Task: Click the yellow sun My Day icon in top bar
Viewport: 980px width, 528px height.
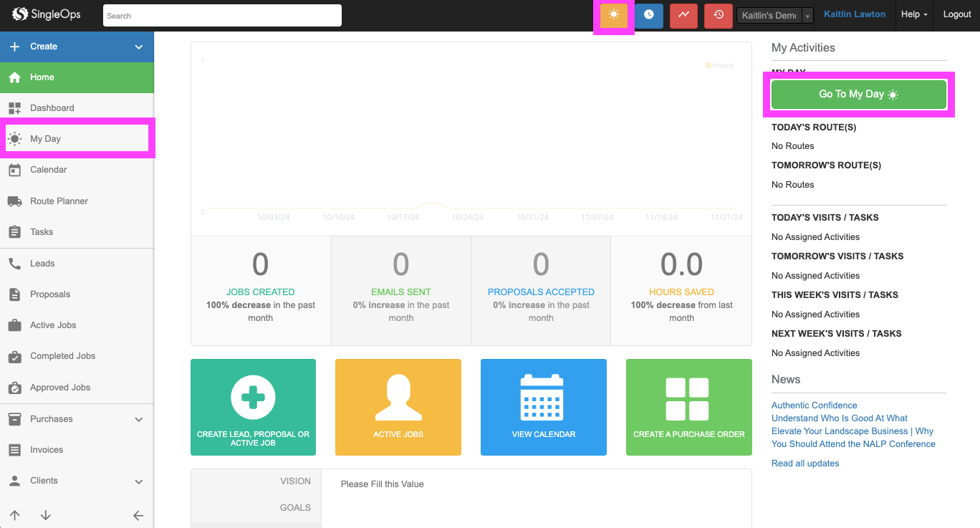Action: click(613, 15)
